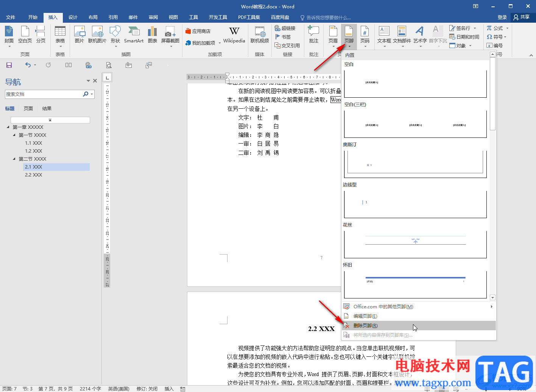Switch to the 开始 ribbon tab

tap(33, 17)
